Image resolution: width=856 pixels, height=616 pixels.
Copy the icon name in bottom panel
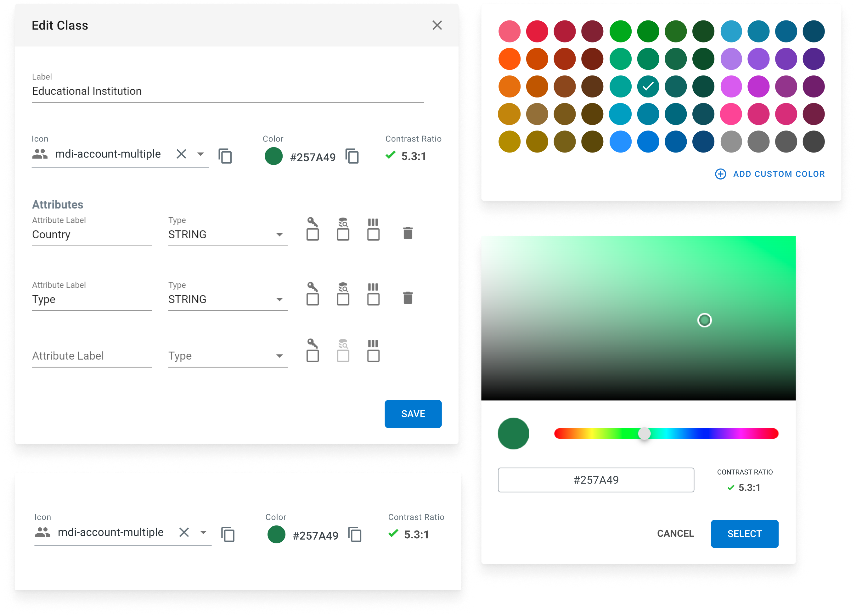pos(228,534)
